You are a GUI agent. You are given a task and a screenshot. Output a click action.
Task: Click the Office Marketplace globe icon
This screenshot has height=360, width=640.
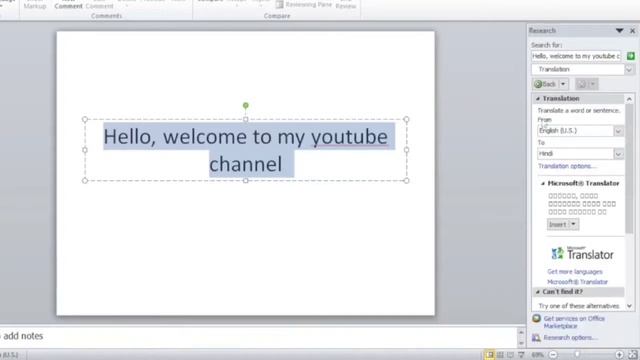[x=536, y=318]
